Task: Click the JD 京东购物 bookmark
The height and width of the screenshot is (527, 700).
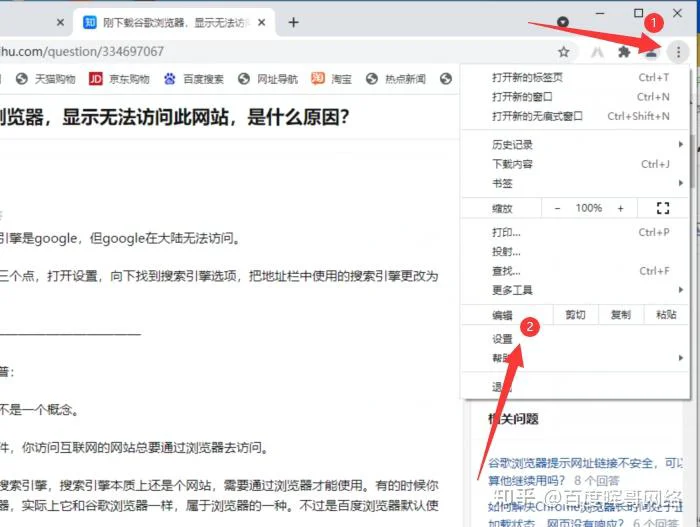Action: (119, 79)
